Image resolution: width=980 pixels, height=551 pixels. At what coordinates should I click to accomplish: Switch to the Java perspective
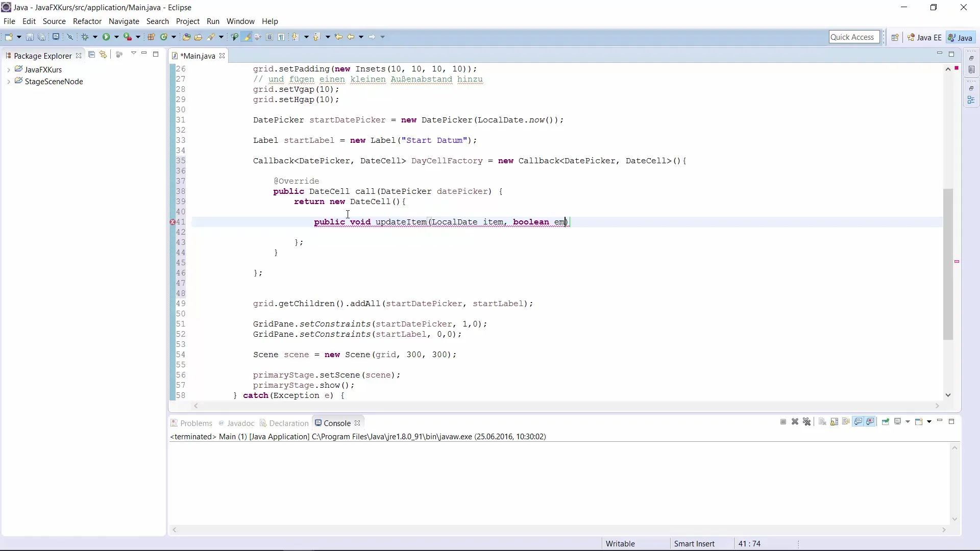(960, 38)
